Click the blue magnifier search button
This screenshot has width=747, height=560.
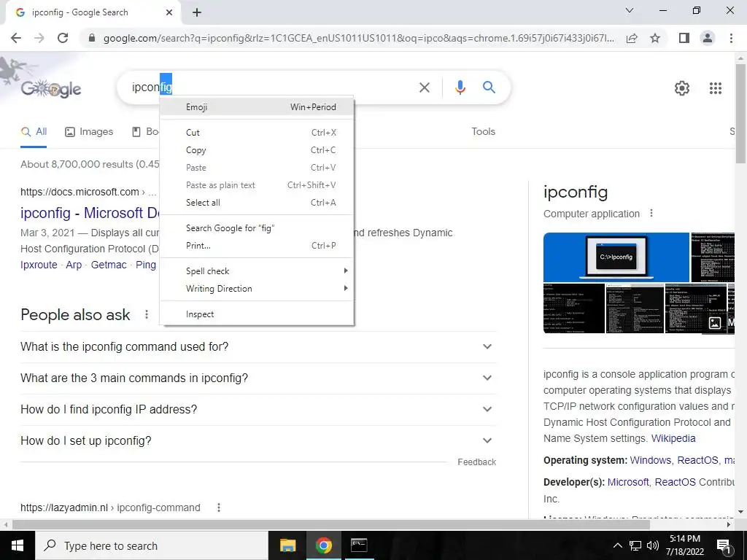[x=489, y=87]
